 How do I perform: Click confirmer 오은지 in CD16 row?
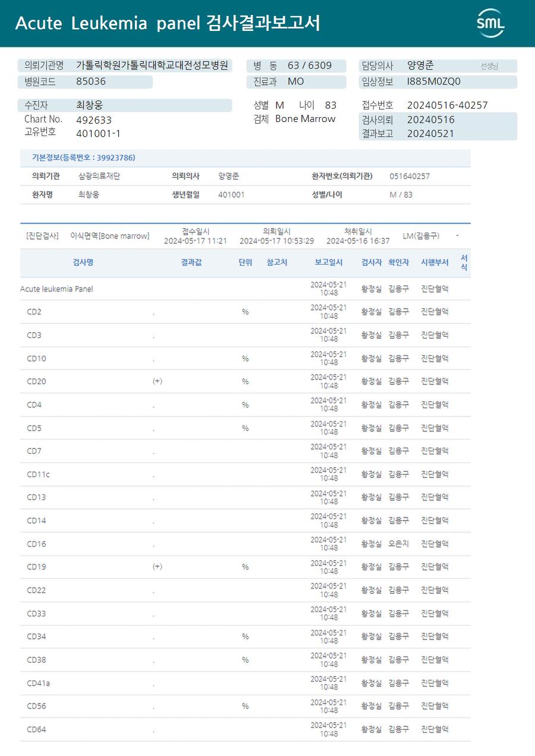(398, 544)
